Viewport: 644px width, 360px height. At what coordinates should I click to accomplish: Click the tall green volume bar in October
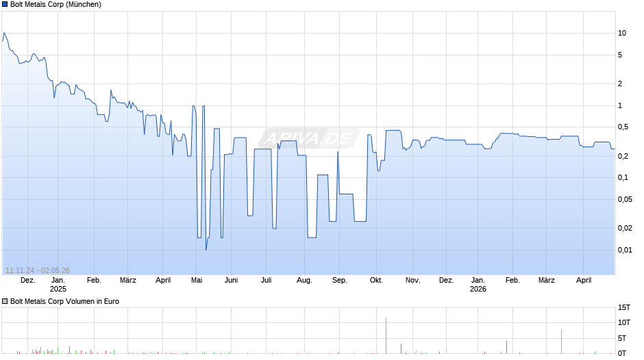[x=386, y=335]
